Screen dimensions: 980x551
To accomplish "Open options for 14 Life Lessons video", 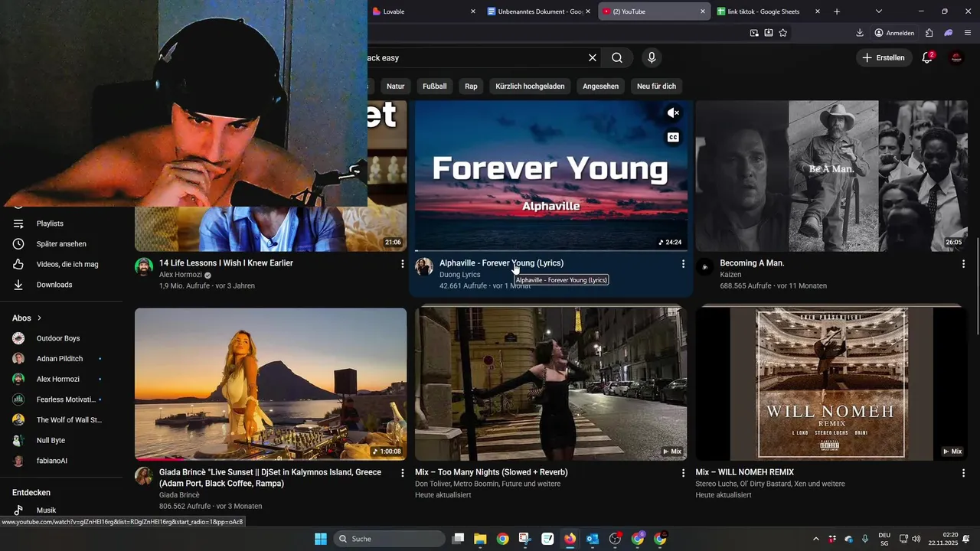I will click(403, 263).
